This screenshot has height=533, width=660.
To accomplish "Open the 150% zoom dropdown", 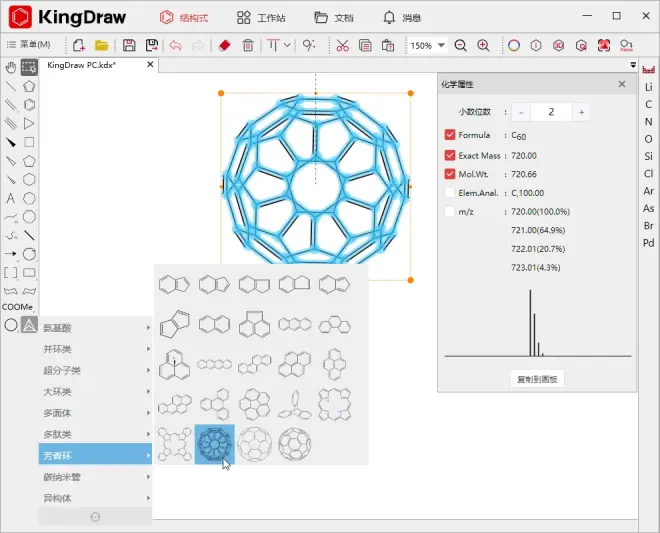I will (x=441, y=45).
